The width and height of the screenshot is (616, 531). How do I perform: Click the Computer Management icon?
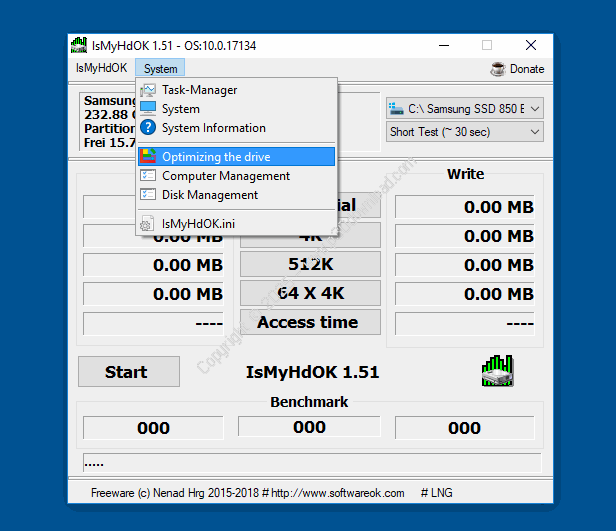(148, 176)
